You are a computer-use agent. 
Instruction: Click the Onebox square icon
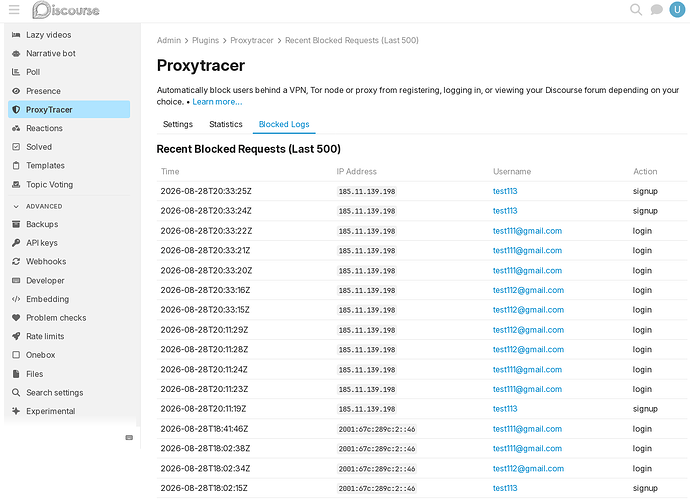coord(16,355)
